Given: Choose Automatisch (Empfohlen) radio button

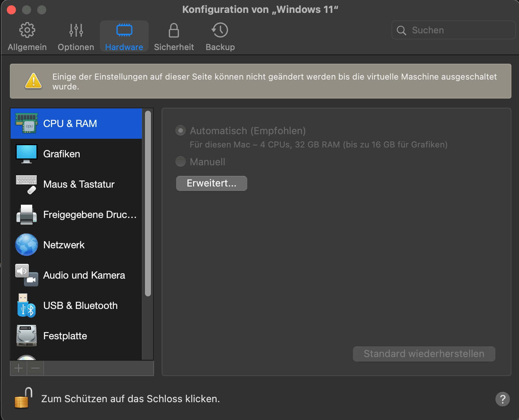Looking at the screenshot, I should 181,131.
